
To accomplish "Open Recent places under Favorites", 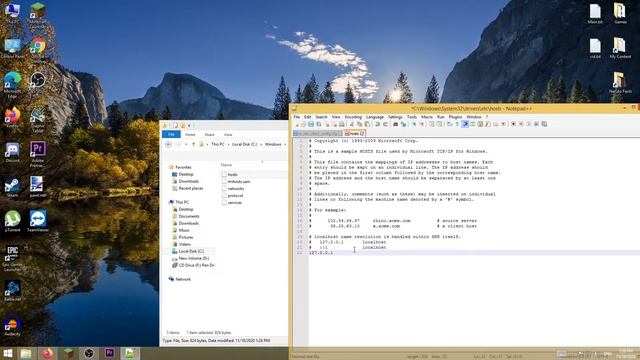I will pos(191,189).
